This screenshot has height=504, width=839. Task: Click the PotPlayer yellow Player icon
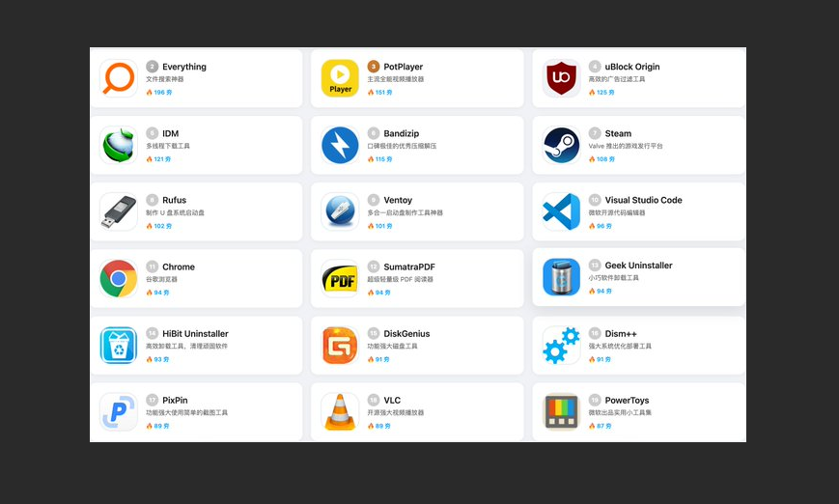coord(340,78)
